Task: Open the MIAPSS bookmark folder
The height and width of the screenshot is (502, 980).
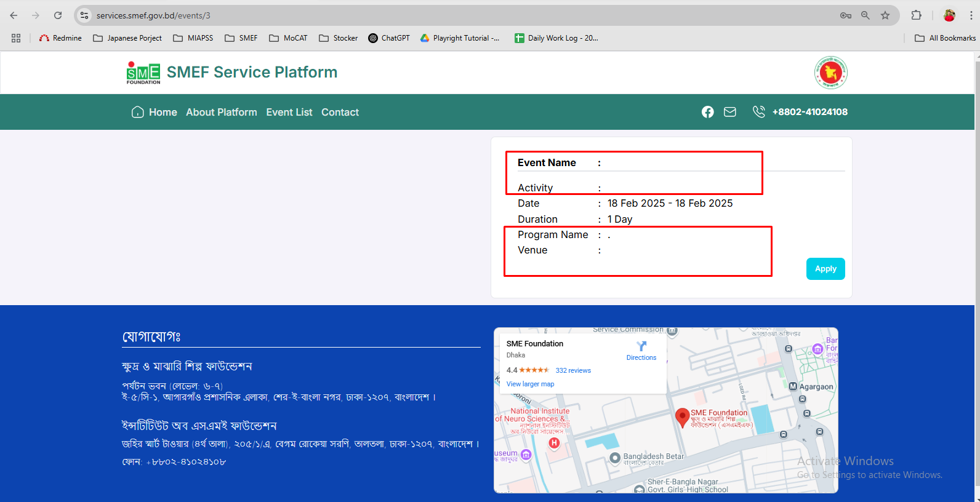Action: (193, 38)
